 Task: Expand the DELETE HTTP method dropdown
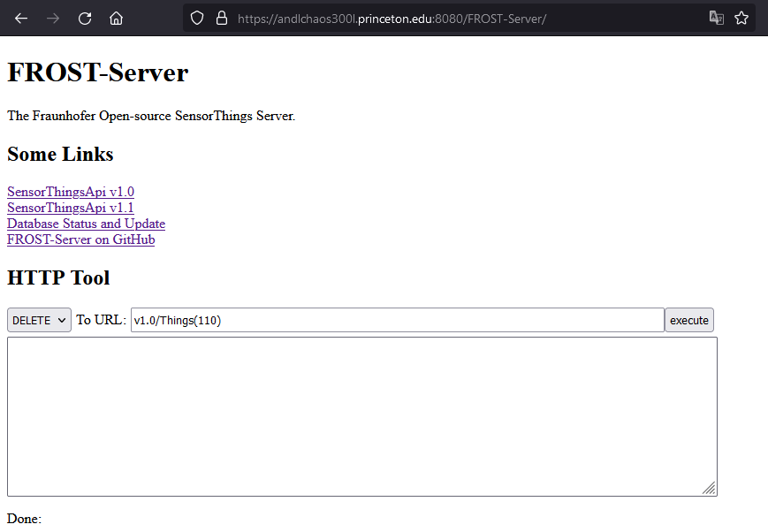pyautogui.click(x=39, y=320)
